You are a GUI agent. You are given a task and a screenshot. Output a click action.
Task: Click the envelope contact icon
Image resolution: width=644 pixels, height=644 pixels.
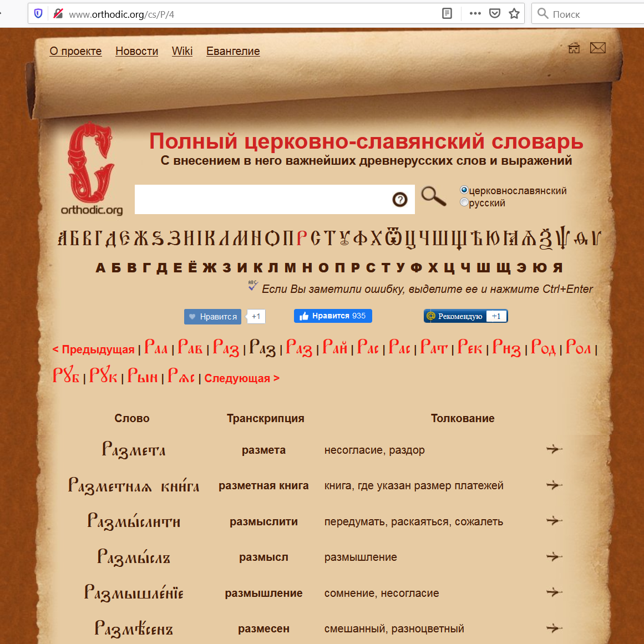(x=597, y=48)
